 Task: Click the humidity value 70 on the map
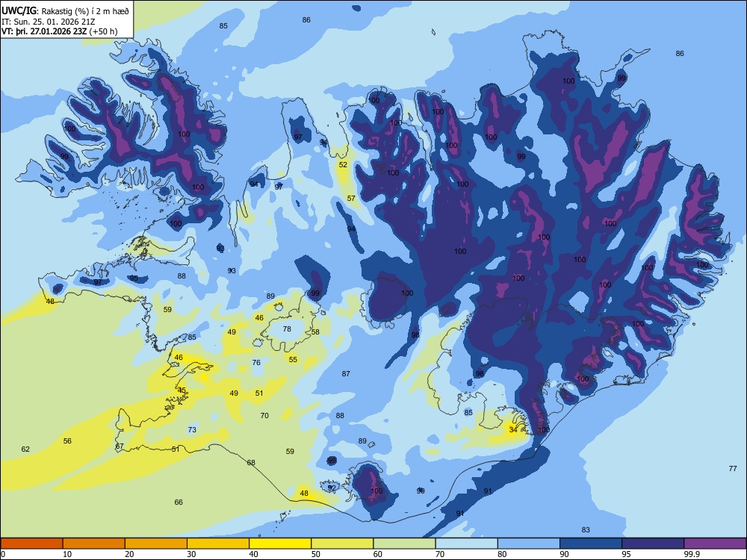coord(264,415)
